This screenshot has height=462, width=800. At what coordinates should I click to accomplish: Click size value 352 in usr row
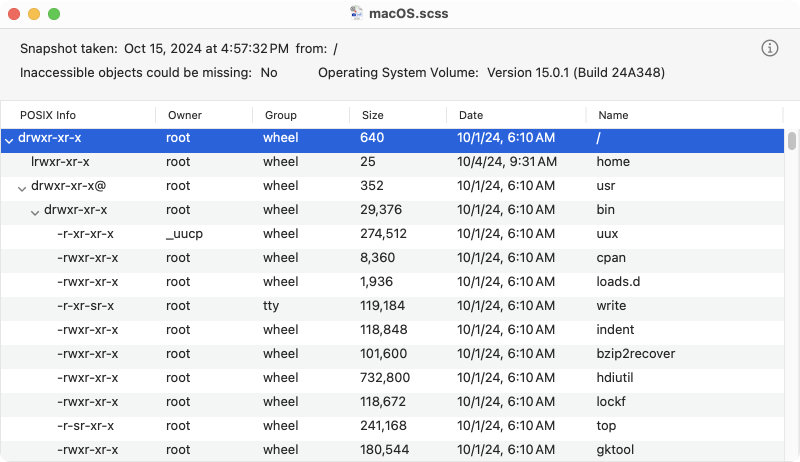pyautogui.click(x=371, y=186)
